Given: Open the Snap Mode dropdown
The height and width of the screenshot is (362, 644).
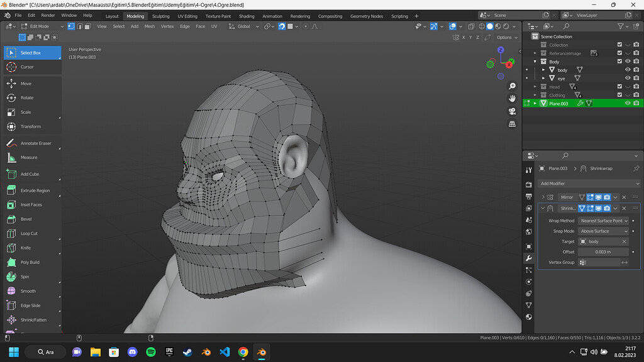Looking at the screenshot, I should click(604, 231).
